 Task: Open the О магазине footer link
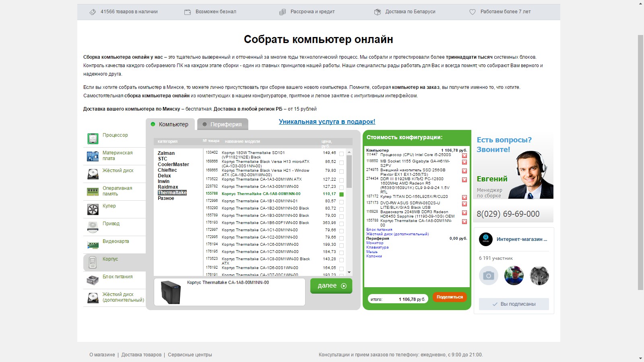[x=102, y=355]
